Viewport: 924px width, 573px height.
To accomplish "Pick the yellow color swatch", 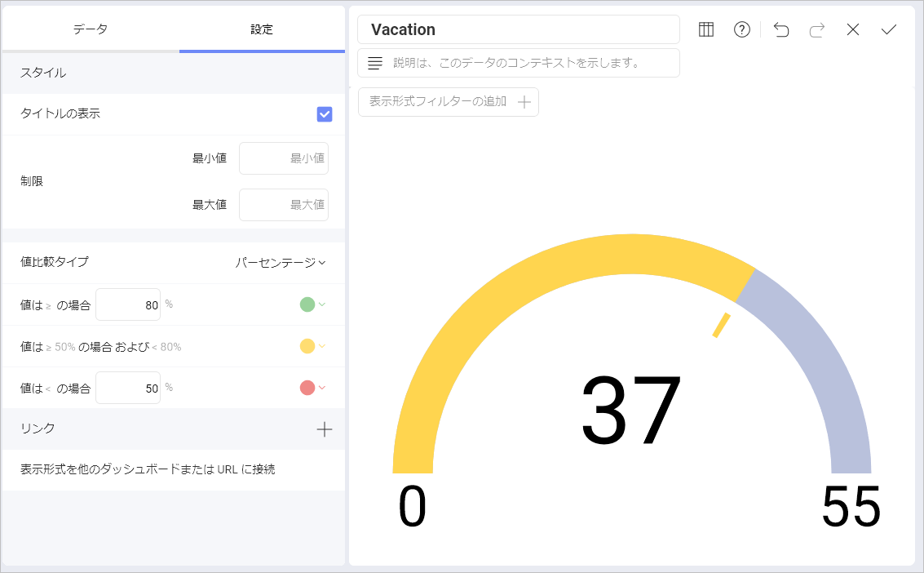I will (307, 346).
